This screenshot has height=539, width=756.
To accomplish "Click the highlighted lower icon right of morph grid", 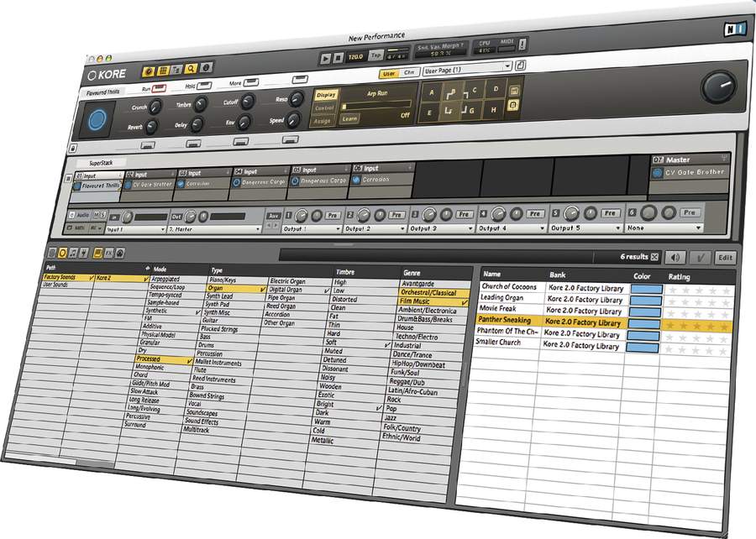I will pos(513,106).
